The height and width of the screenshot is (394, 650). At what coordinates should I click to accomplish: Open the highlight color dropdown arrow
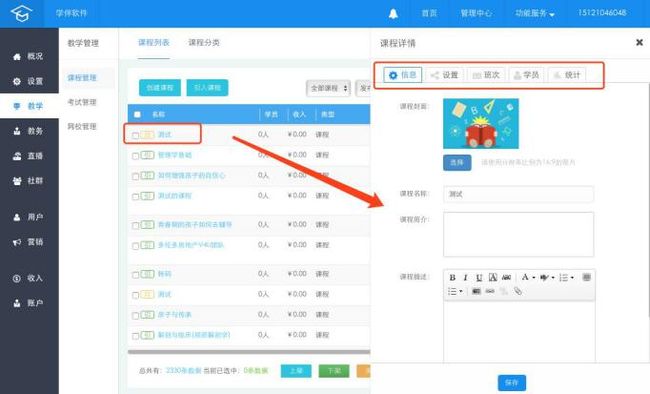click(553, 277)
